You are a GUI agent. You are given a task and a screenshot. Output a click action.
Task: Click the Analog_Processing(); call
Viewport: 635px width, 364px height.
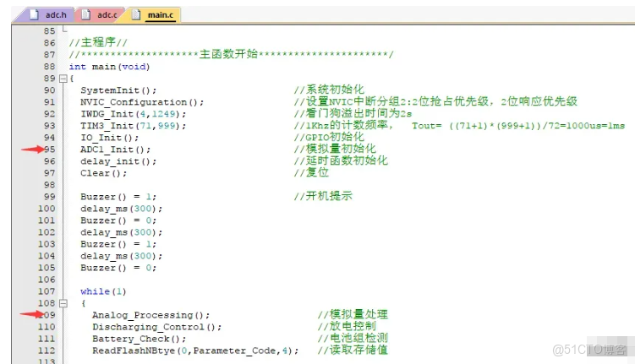151,315
